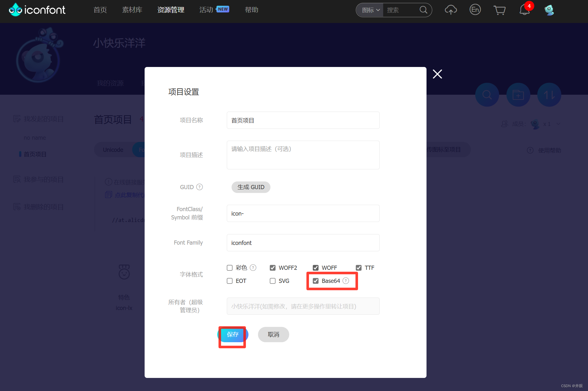Click the icon-lx label text

pos(124,308)
